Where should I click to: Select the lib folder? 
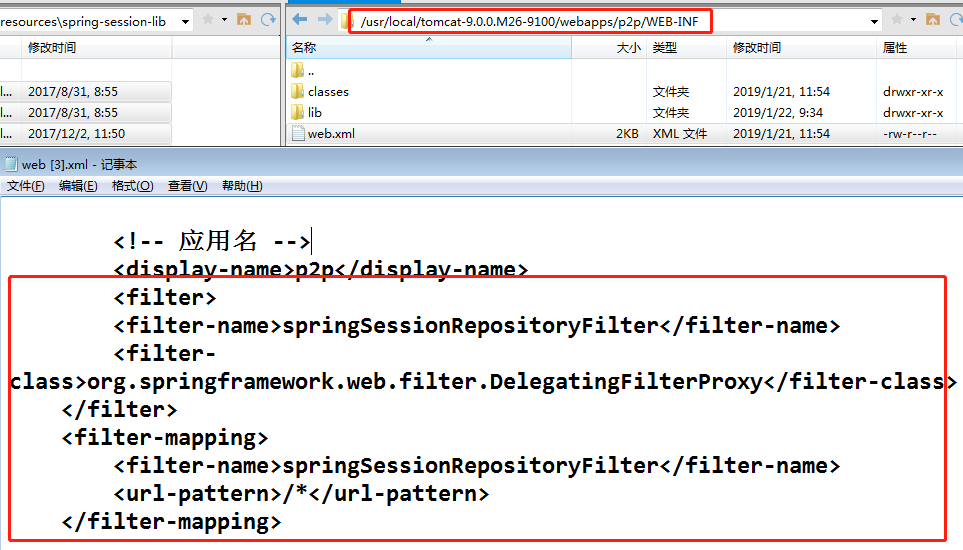314,113
